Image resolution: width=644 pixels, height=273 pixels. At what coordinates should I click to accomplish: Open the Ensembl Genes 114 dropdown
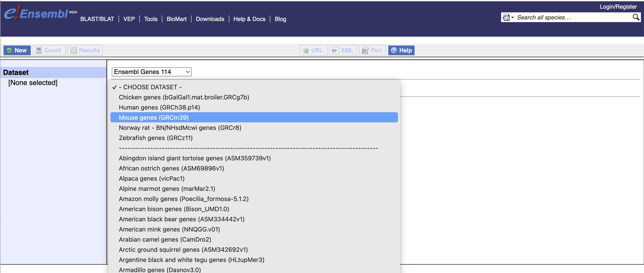tap(152, 72)
